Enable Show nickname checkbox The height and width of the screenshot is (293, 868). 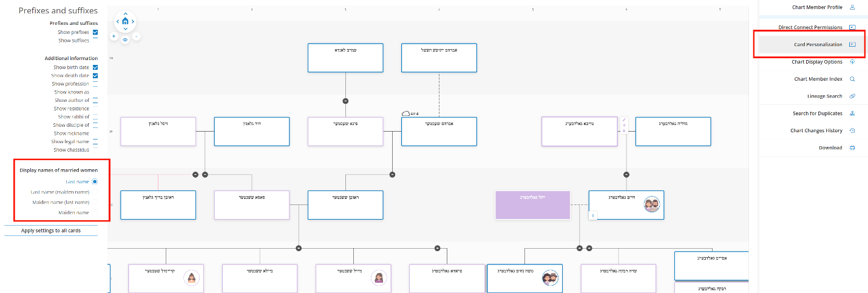coord(95,133)
